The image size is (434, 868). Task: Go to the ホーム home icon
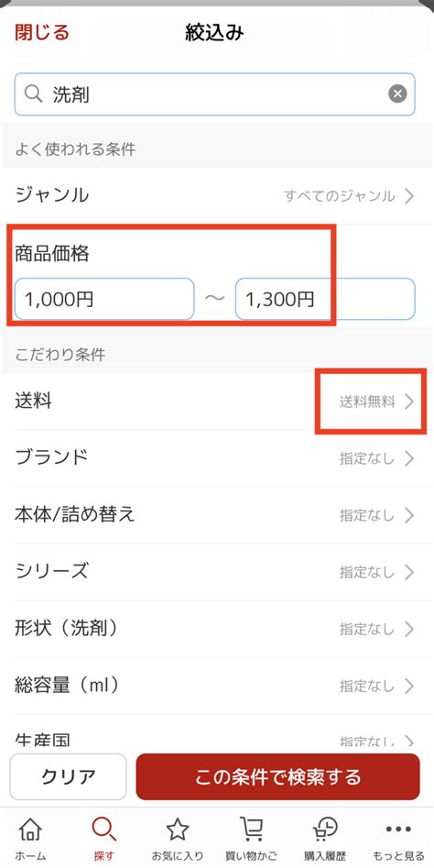(30, 830)
